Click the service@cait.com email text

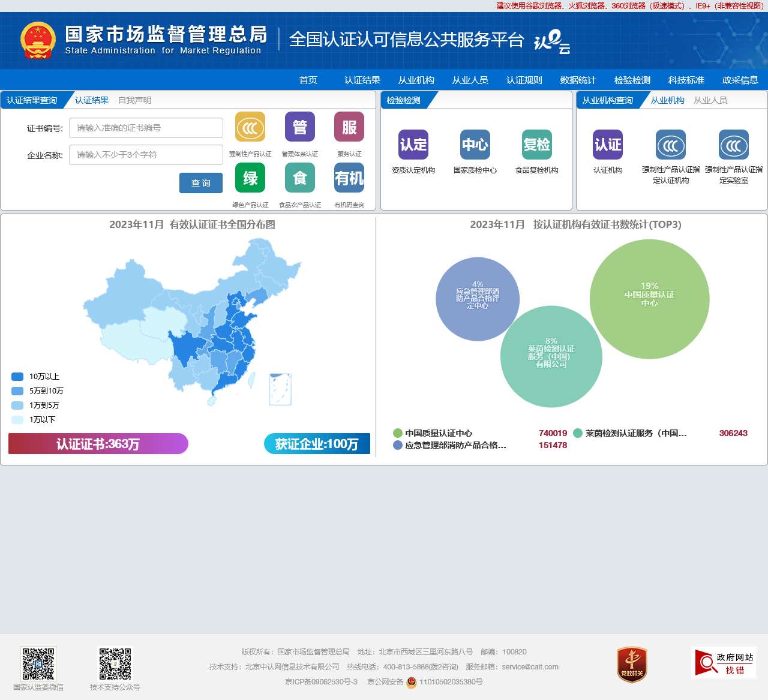click(530, 667)
